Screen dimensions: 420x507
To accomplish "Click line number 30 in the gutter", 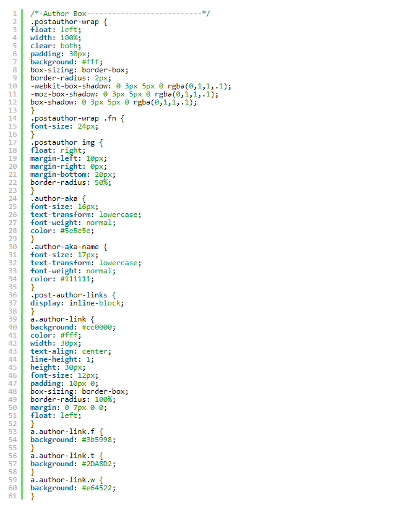I will point(12,247).
